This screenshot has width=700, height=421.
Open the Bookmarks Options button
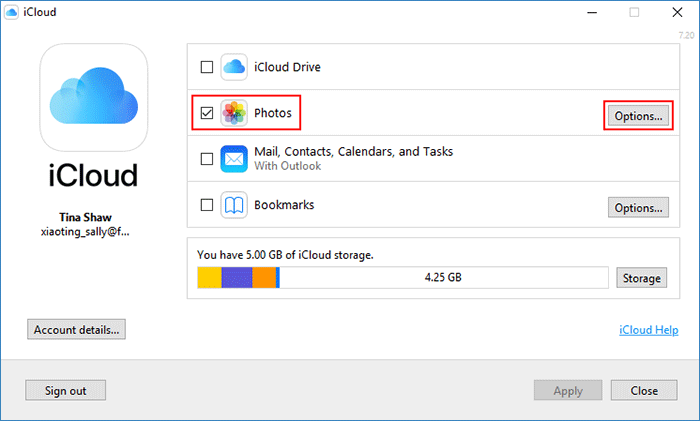pos(638,208)
